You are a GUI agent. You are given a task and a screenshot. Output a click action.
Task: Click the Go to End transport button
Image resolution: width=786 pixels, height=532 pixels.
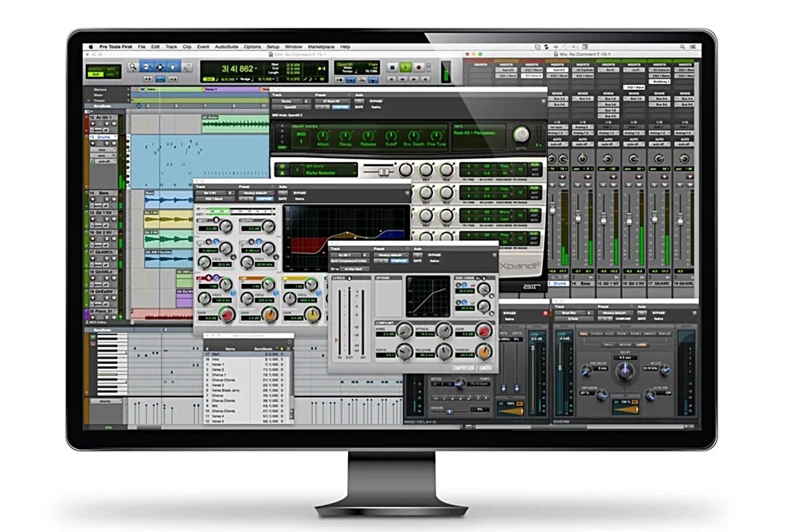425,79
